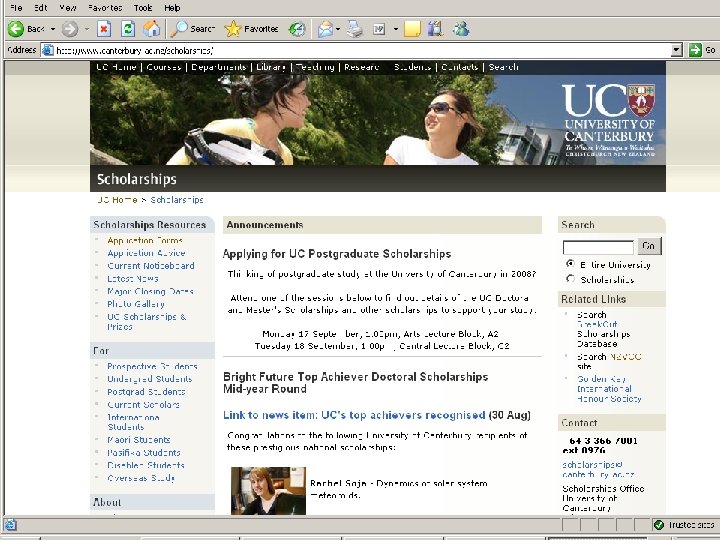Open Major Closing Dates link
Screen dimensions: 720x540
click(x=150, y=291)
